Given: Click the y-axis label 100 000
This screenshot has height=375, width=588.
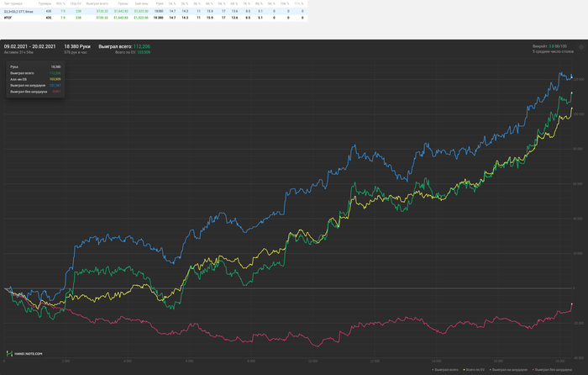Looking at the screenshot, I should click(579, 114).
